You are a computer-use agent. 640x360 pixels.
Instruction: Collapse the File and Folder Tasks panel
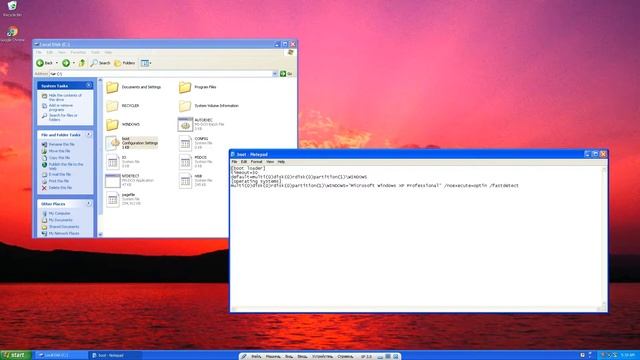pos(89,134)
